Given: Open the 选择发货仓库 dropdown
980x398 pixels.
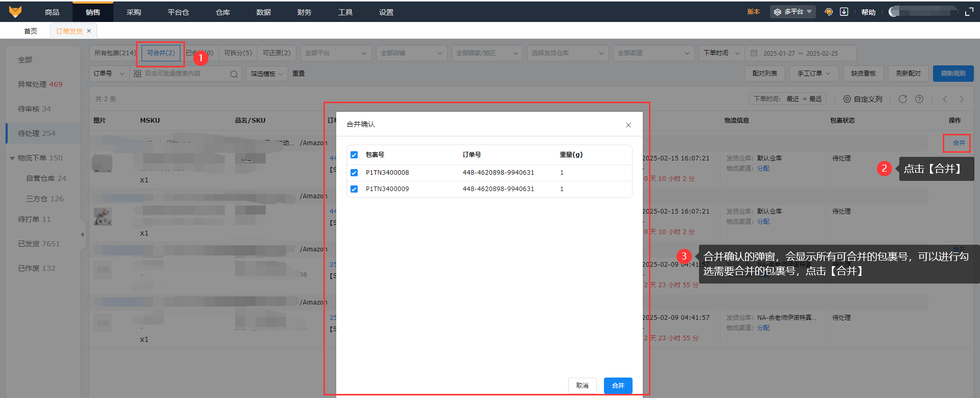Looking at the screenshot, I should (568, 53).
